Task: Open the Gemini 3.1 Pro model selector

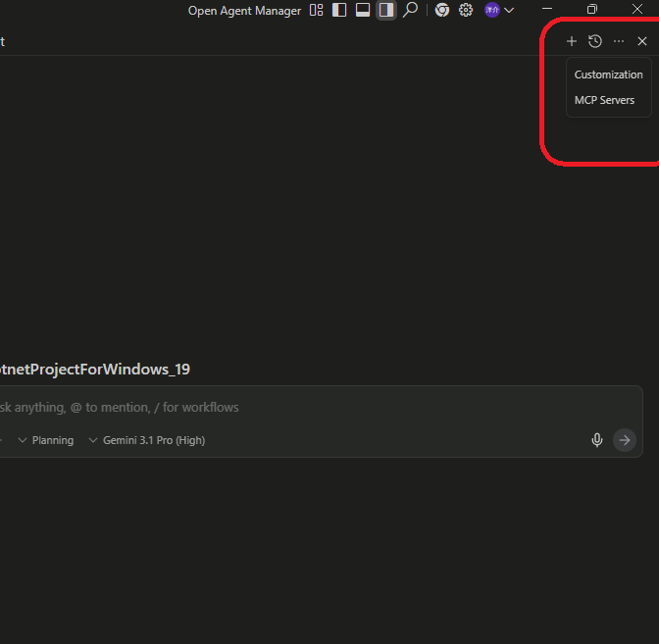Action: coord(147,440)
